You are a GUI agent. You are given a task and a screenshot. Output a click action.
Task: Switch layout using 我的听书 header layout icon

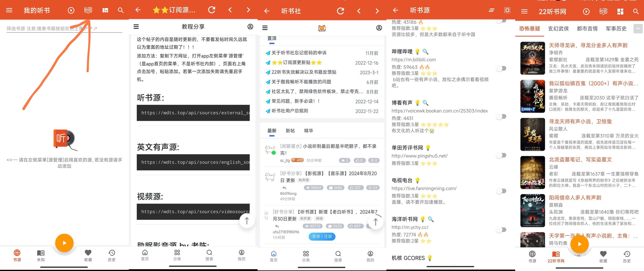[105, 10]
